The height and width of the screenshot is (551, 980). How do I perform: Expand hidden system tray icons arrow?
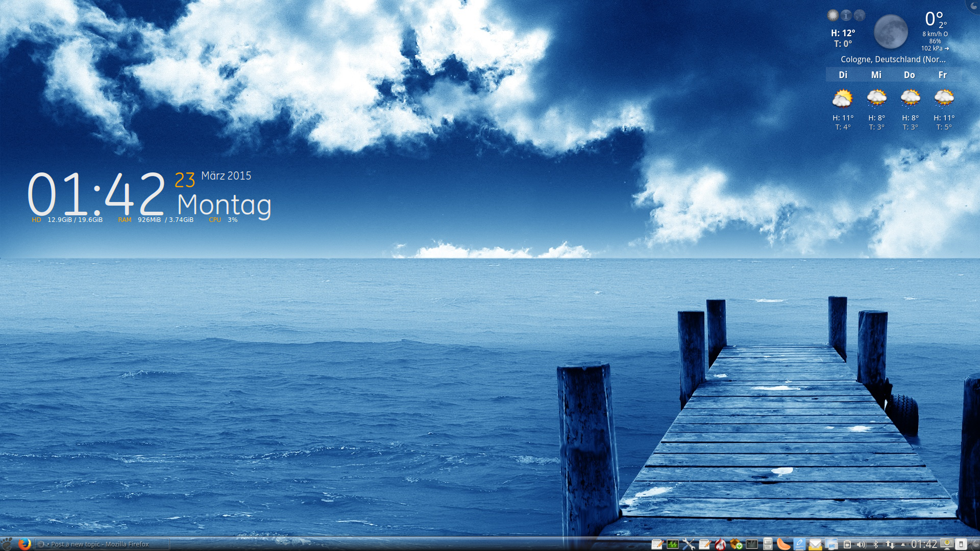point(902,544)
